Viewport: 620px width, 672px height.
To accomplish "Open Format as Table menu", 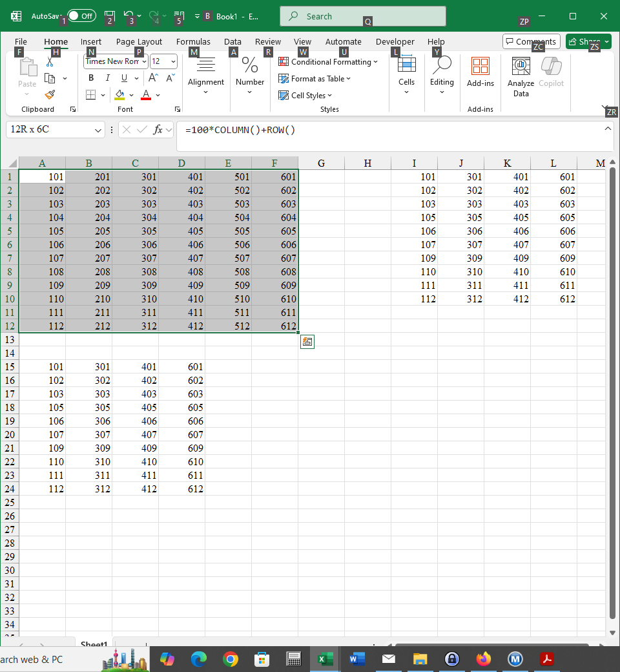I will [315, 78].
